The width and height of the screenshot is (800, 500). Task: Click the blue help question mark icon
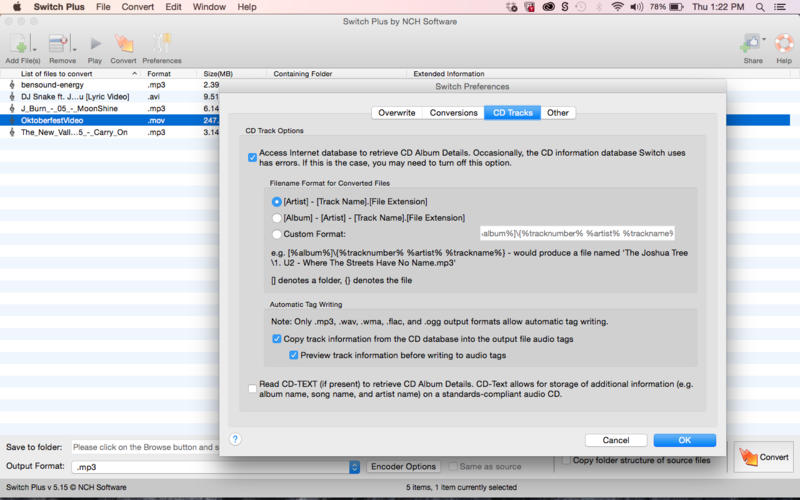(x=235, y=439)
